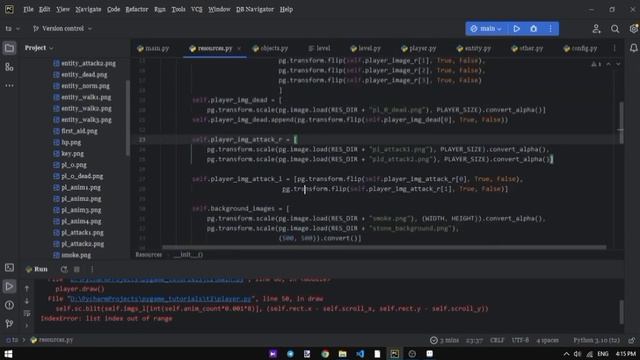The width and height of the screenshot is (640, 360).
Task: Click the Resources breadcrumb below editor
Action: click(149, 254)
